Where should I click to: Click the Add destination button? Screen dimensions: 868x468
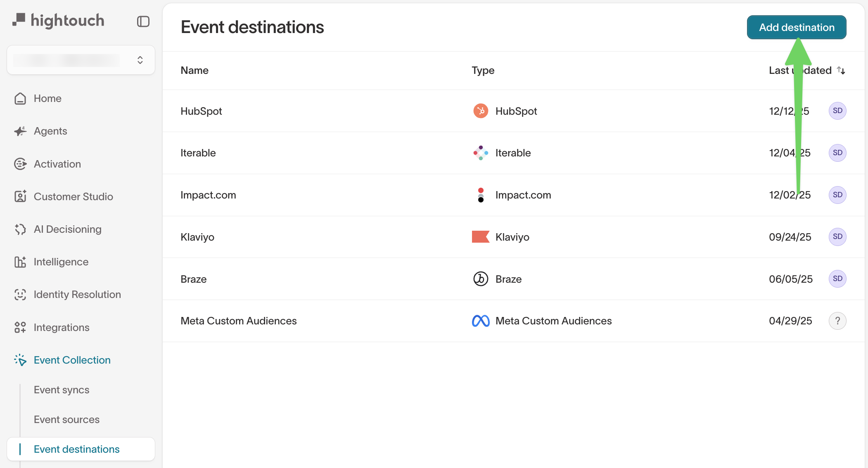796,27
